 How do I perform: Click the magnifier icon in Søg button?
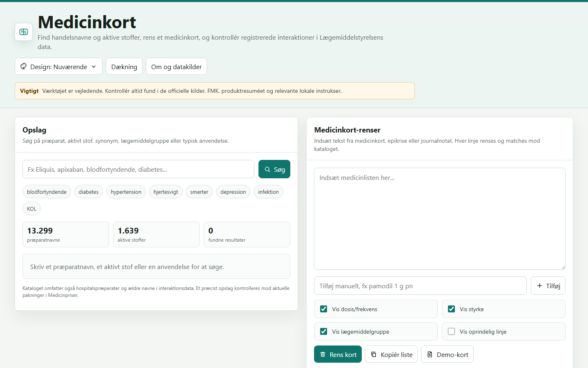(x=267, y=169)
